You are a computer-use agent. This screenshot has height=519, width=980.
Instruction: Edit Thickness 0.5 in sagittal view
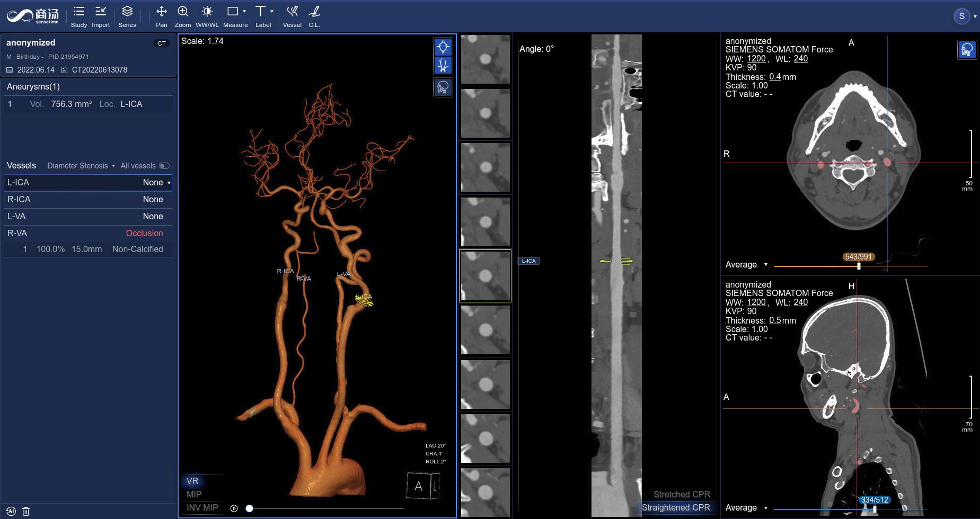point(775,320)
